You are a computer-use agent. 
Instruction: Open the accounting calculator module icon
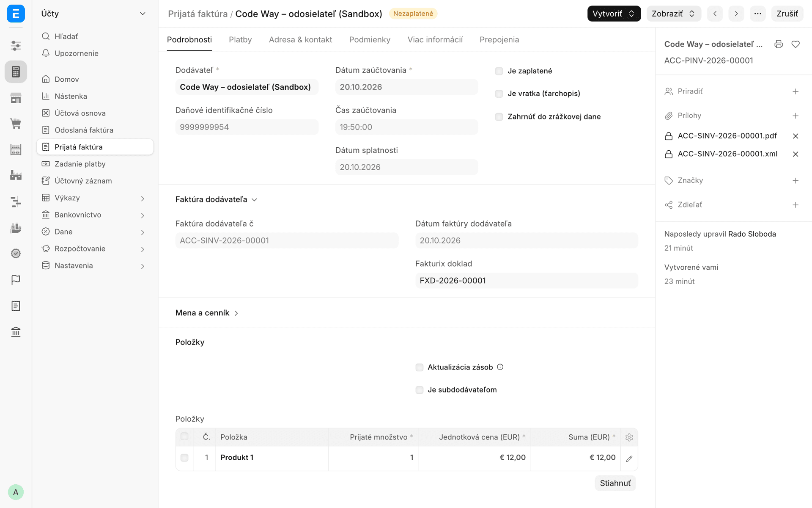point(16,72)
